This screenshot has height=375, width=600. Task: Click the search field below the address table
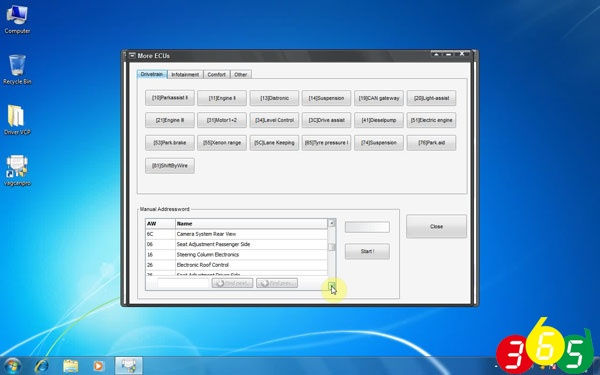click(x=183, y=283)
